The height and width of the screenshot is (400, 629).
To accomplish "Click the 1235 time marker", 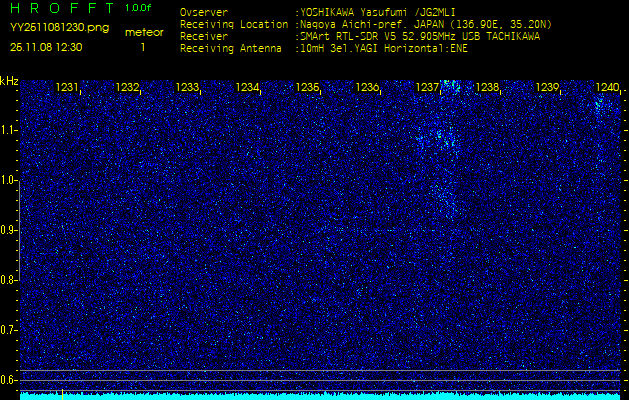I will 307,87.
